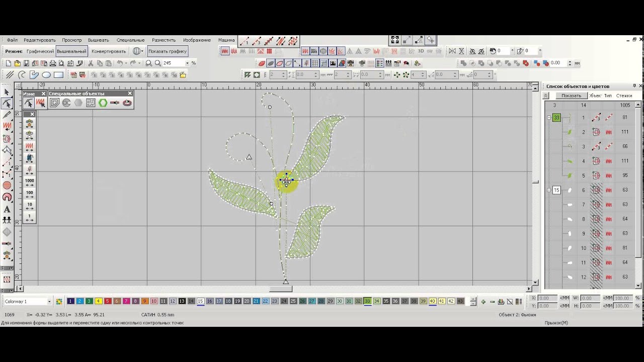The image size is (644, 362).
Task: Click the Cut scissors icon
Action: [91, 63]
